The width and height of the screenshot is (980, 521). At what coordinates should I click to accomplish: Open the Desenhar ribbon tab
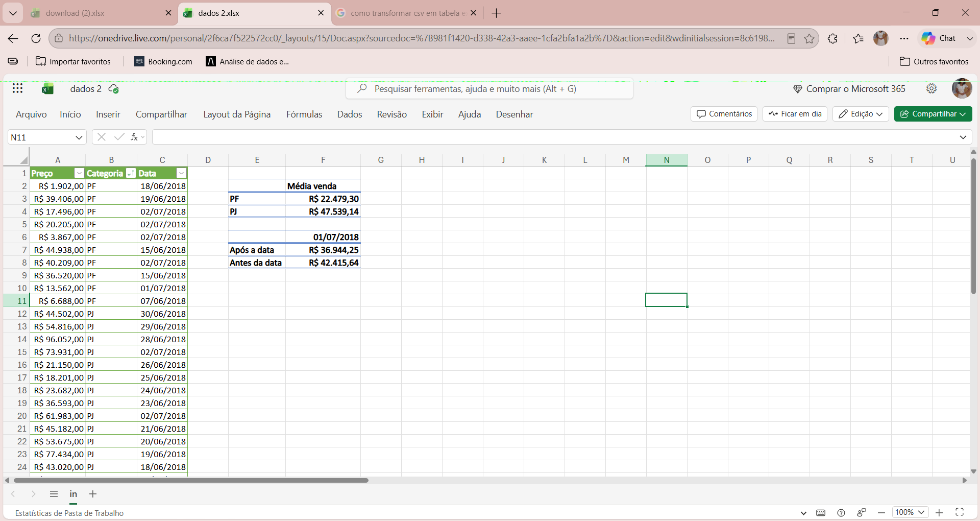click(514, 114)
